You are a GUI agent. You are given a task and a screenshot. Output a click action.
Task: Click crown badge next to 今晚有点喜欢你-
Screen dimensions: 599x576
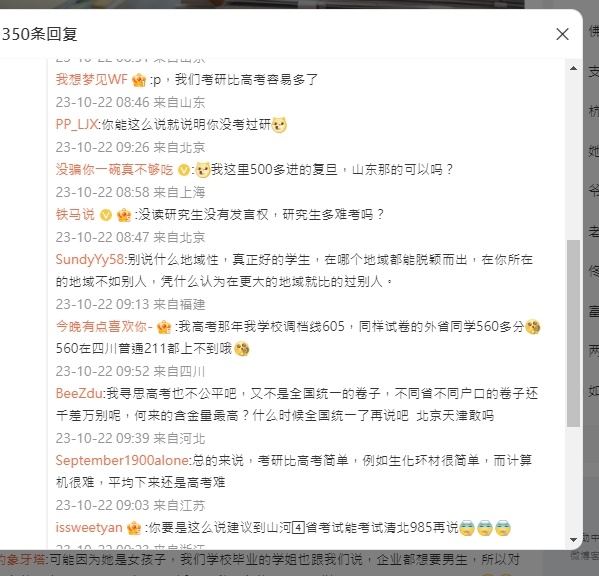pos(164,327)
